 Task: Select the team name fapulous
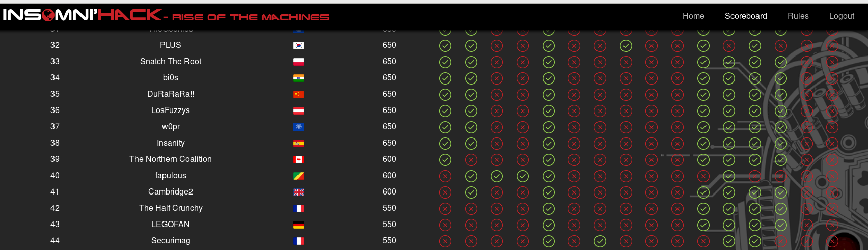(x=171, y=176)
